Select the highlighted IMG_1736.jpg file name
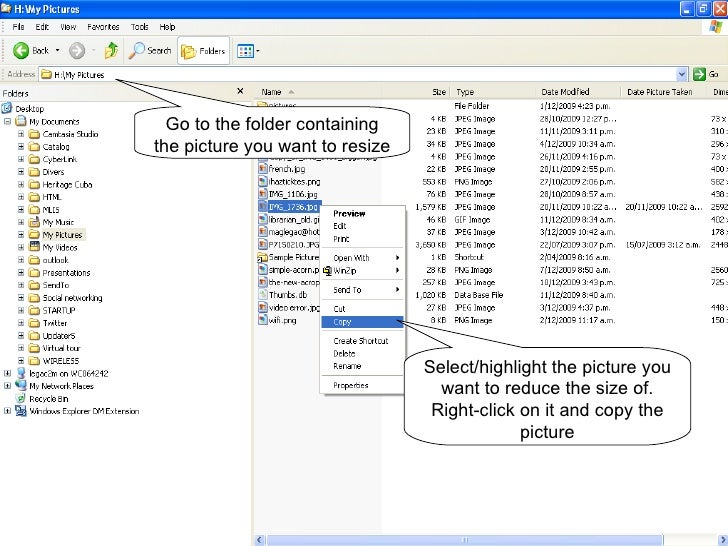Viewport: 728px width, 546px height. pos(293,207)
